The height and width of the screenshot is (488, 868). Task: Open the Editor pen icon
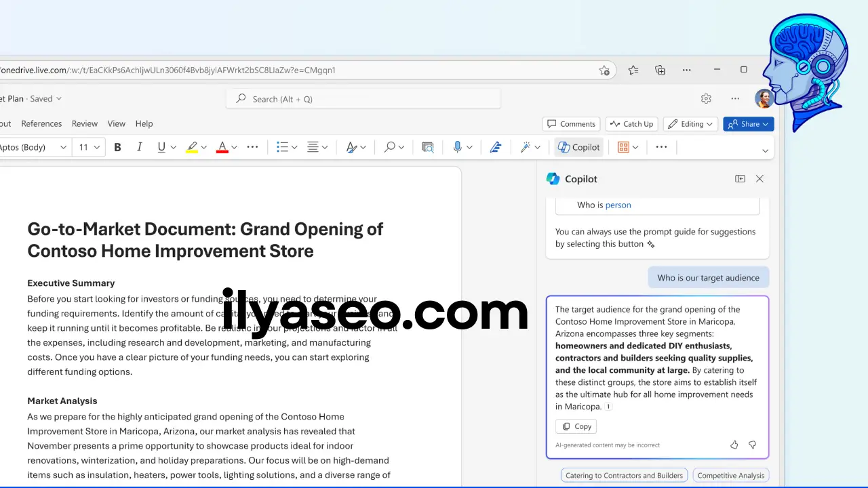[496, 147]
